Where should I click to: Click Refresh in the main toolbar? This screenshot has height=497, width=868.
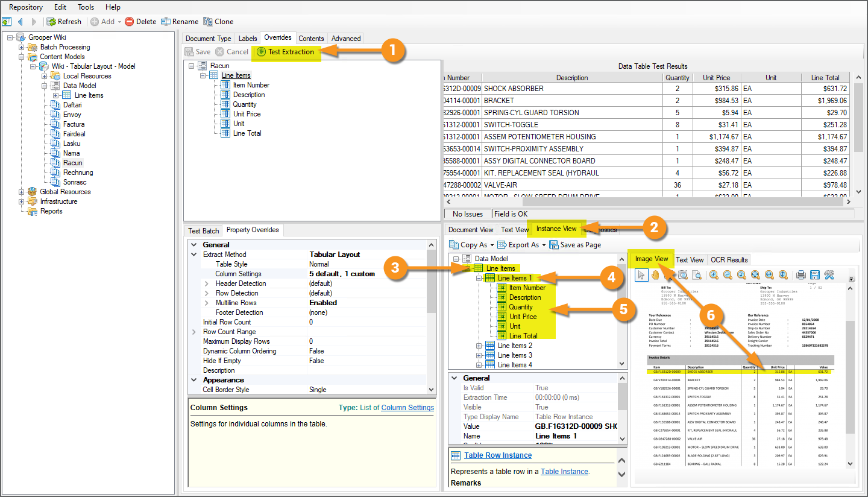(64, 22)
